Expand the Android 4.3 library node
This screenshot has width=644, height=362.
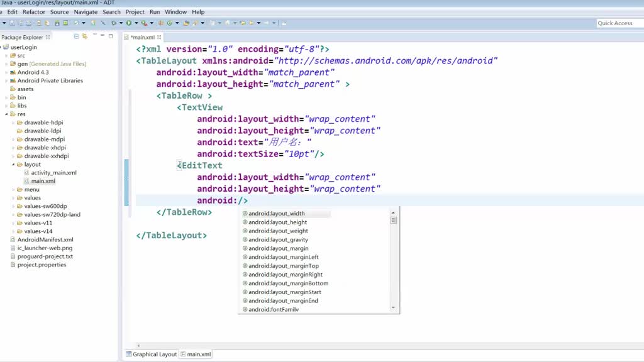coord(6,72)
